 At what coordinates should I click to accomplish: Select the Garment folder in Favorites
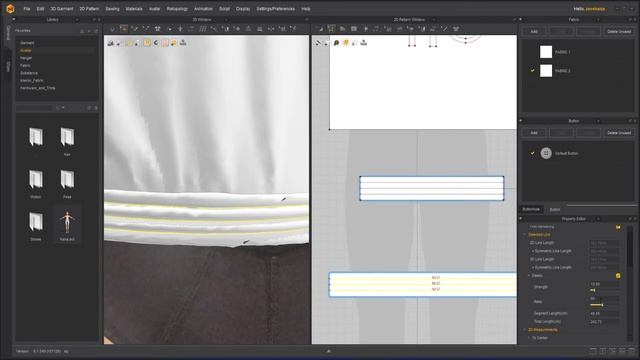(x=27, y=43)
